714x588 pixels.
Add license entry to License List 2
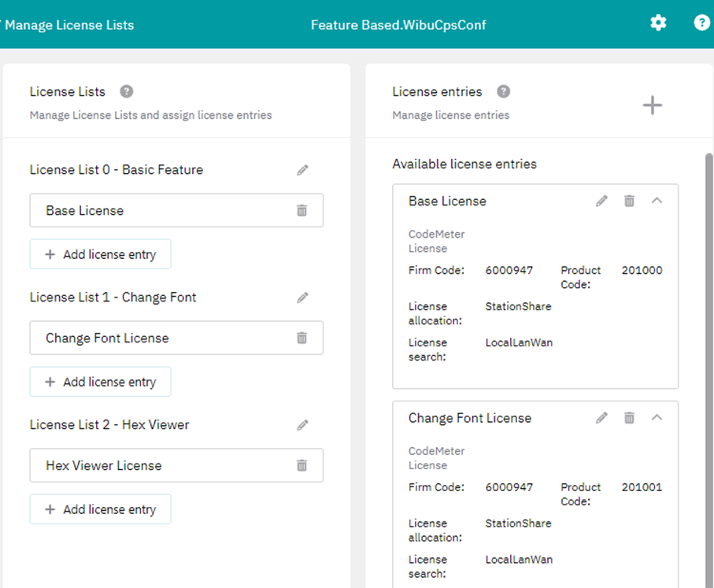pyautogui.click(x=100, y=509)
